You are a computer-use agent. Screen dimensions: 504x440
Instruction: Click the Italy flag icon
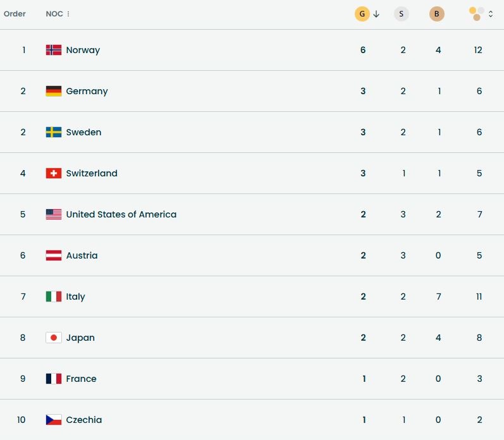pos(53,296)
